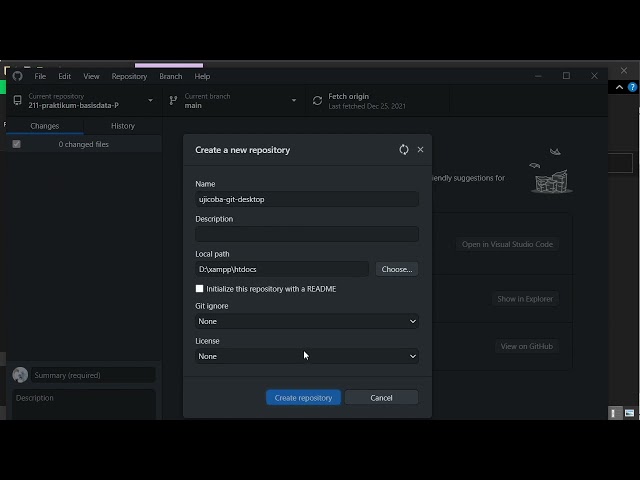Open the Git ignore dropdown
The height and width of the screenshot is (480, 640).
[307, 321]
